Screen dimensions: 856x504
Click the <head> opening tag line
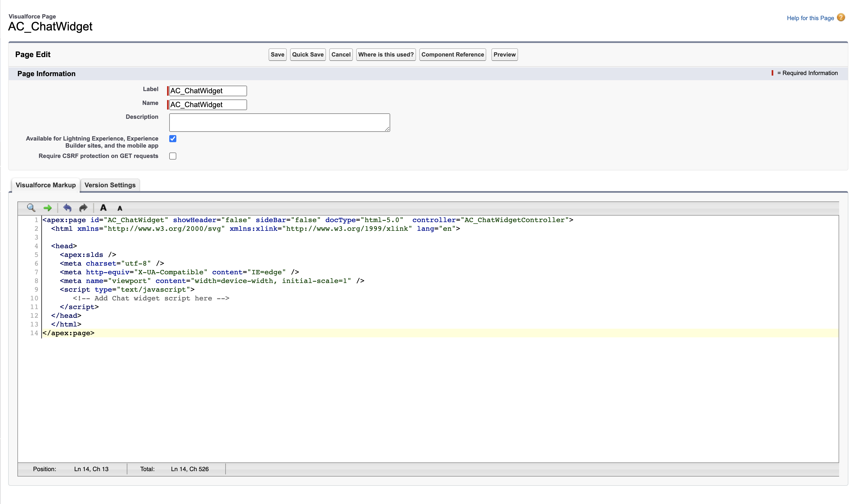(x=64, y=246)
